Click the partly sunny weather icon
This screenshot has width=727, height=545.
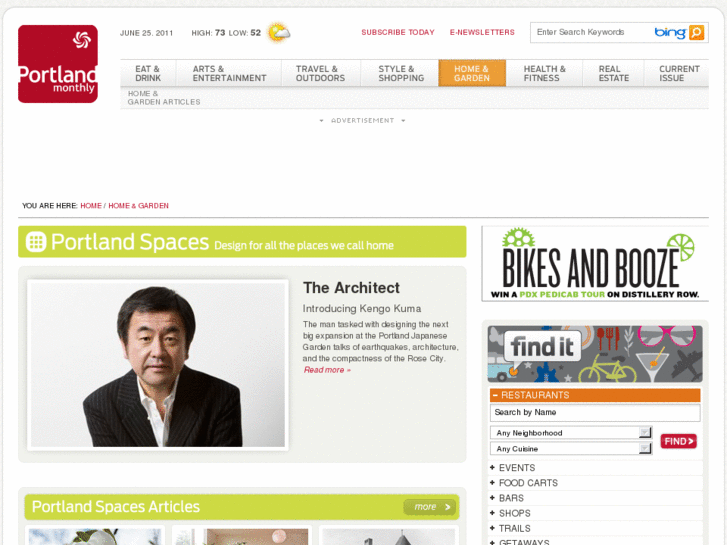(278, 32)
